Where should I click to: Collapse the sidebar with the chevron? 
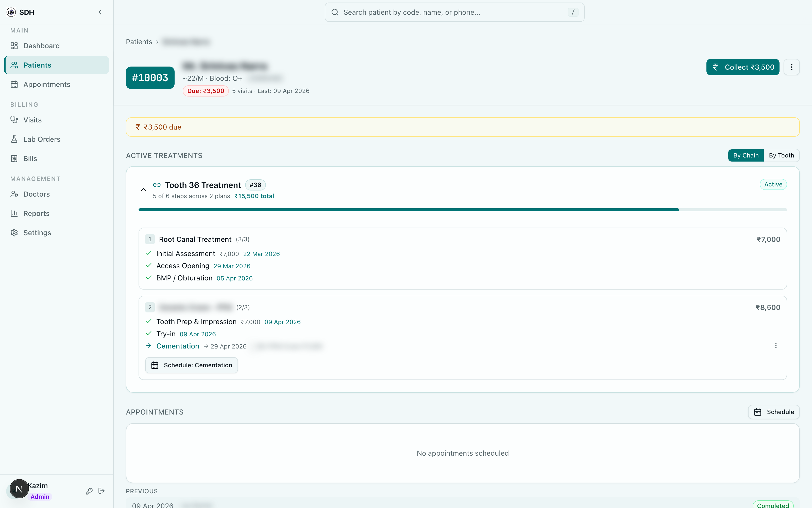[100, 12]
